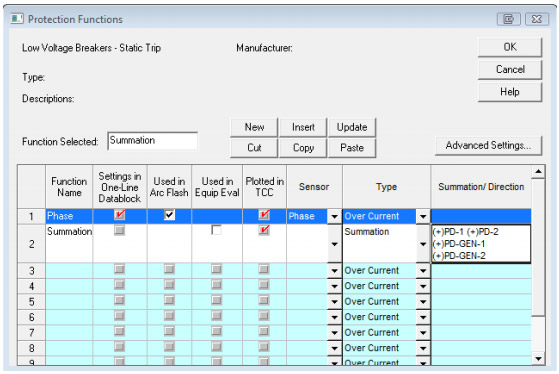Click the Used in Equip Eval column header

click(x=217, y=187)
